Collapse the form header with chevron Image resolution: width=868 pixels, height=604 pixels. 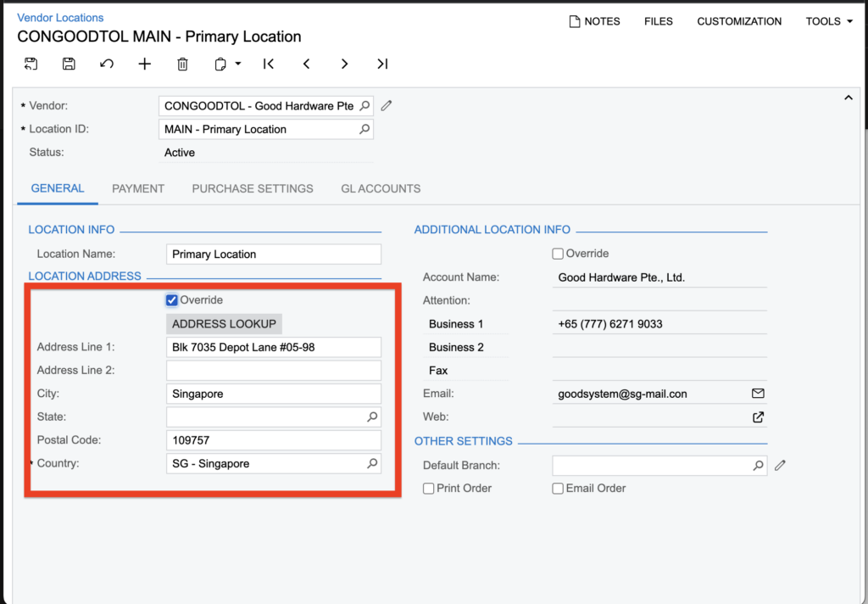click(848, 98)
